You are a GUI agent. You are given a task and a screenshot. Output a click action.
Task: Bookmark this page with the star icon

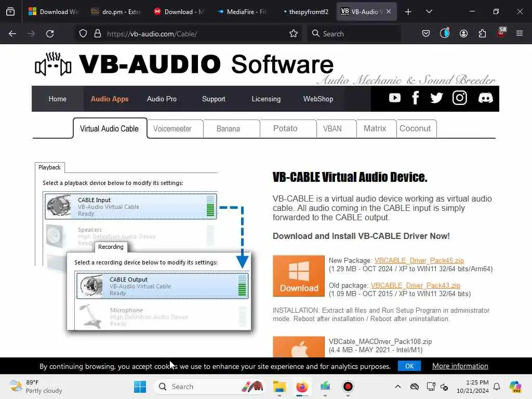(x=294, y=34)
